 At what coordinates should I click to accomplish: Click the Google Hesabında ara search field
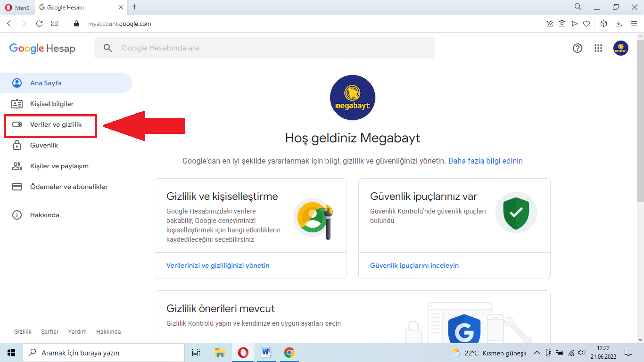[x=264, y=48]
